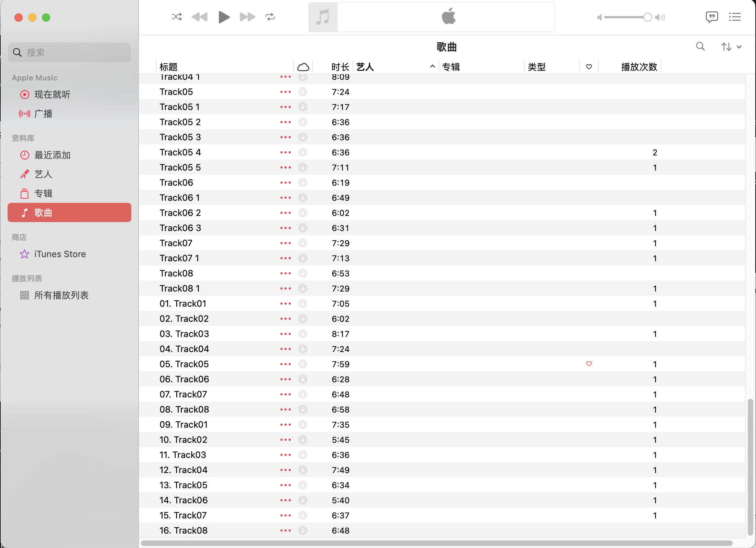
Task: Open iTunes Store
Action: pos(60,254)
